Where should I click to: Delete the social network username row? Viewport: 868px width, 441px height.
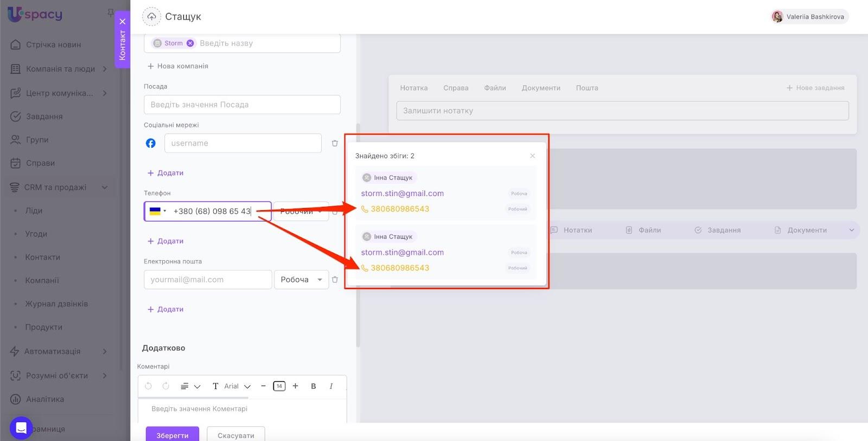pyautogui.click(x=335, y=143)
